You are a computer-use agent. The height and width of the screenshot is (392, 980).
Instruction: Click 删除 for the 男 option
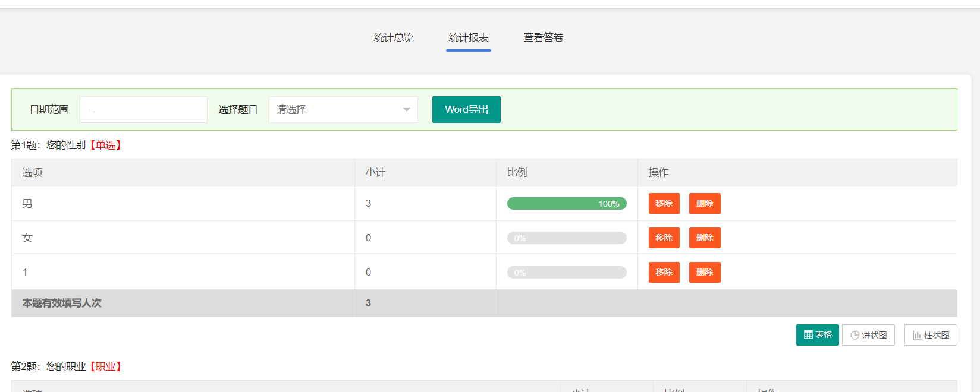(705, 203)
